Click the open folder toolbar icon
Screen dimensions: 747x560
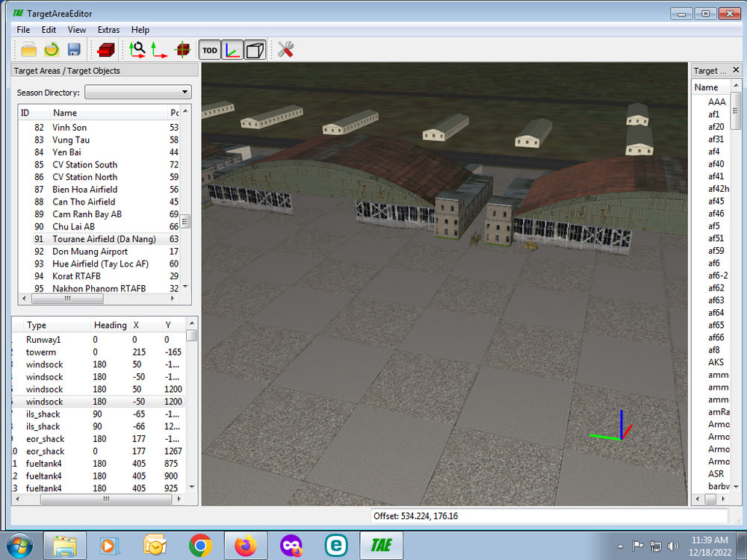(x=28, y=49)
